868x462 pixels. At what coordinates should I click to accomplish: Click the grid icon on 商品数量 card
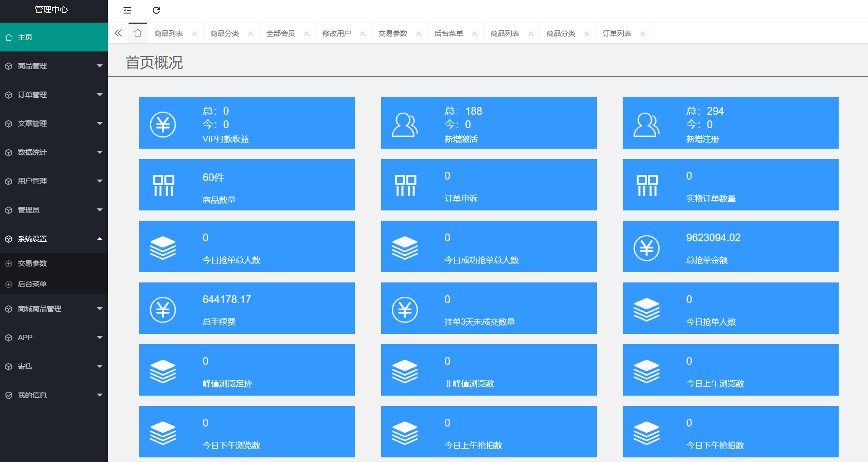click(164, 185)
